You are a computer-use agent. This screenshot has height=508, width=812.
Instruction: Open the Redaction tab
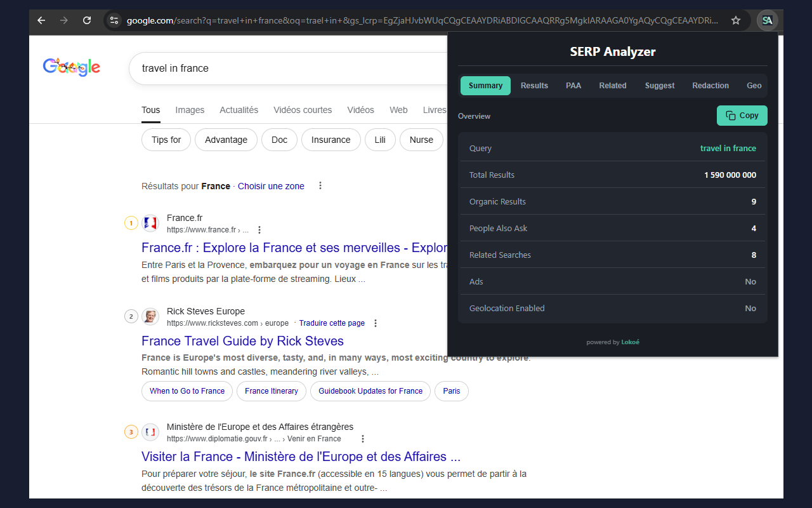[710, 86]
